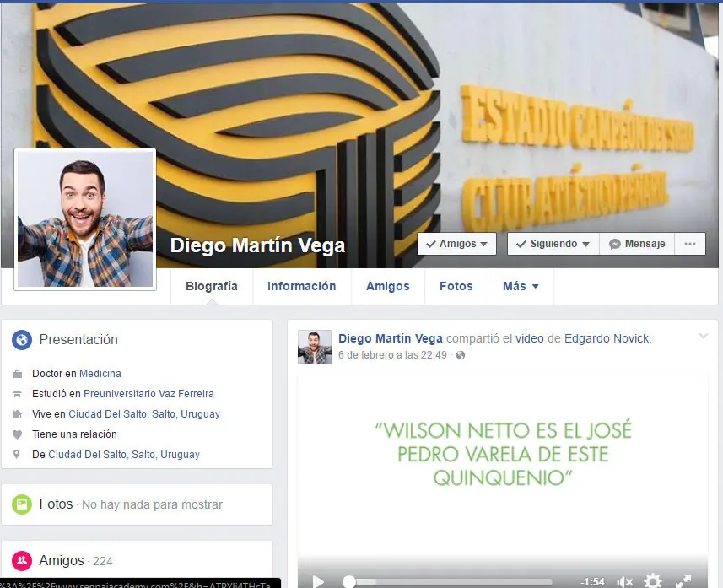The width and height of the screenshot is (723, 588).
Task: Expand the post options chevron
Action: (x=703, y=337)
